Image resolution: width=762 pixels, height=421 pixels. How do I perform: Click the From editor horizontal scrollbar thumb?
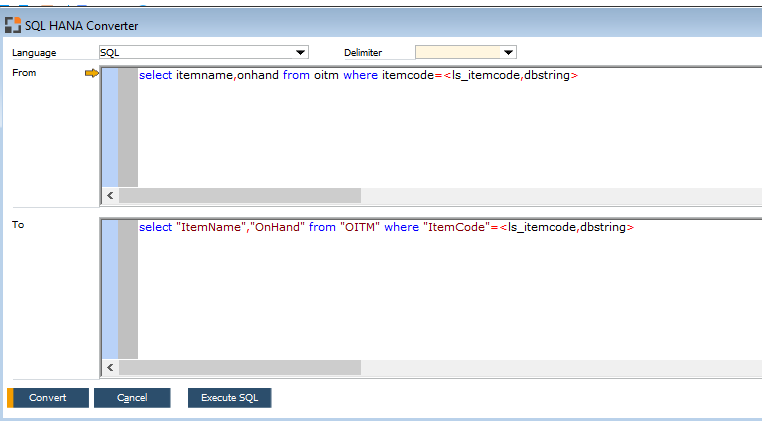(238, 195)
